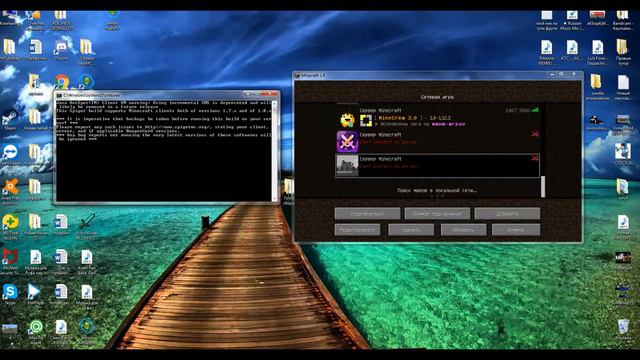The width and height of the screenshot is (640, 360).
Task: Open the Discord desktop shortcut
Action: pos(61,51)
